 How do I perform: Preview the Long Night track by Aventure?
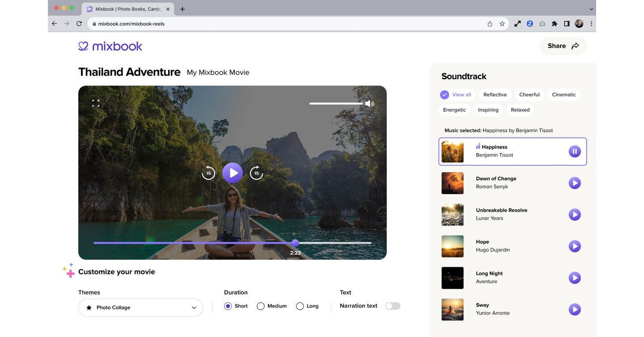pyautogui.click(x=575, y=277)
